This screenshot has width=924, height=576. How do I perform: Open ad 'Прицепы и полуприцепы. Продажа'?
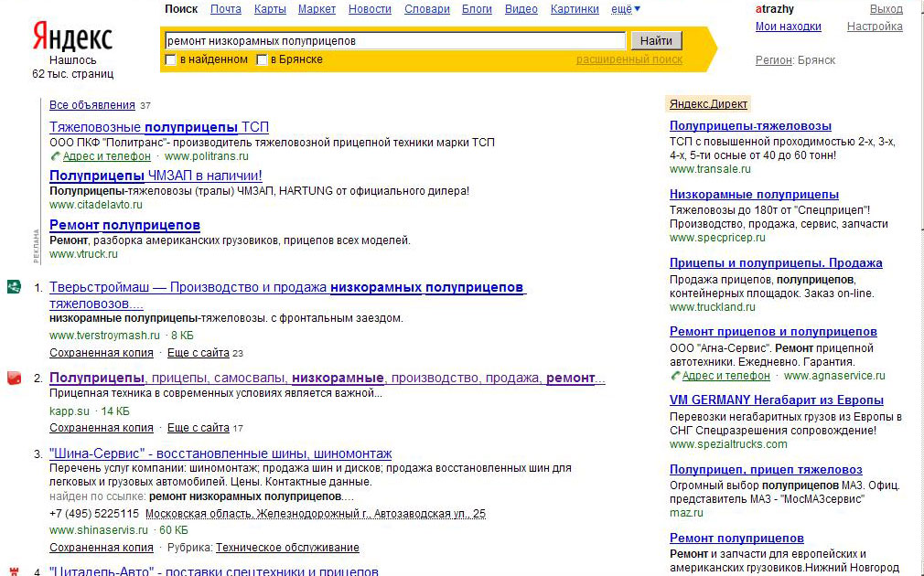(776, 262)
